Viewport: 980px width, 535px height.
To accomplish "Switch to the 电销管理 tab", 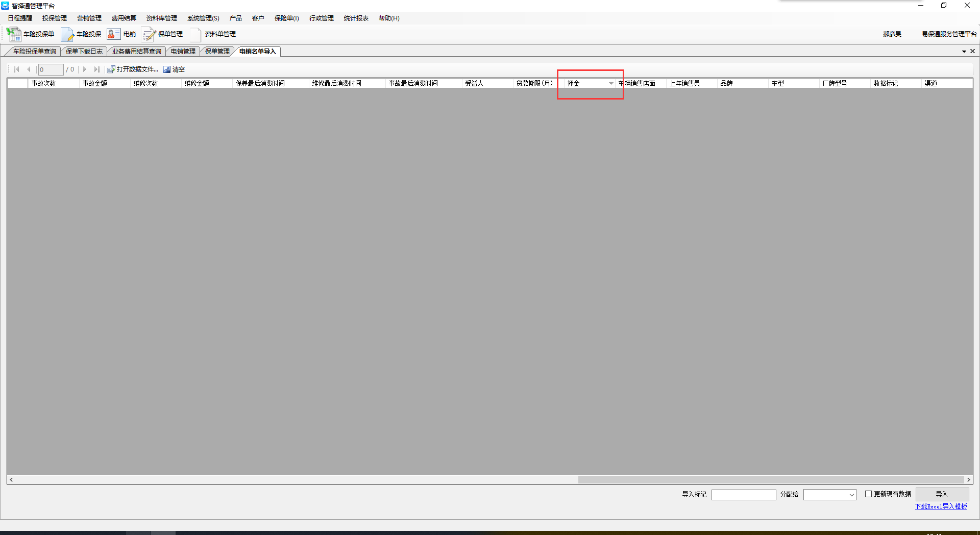I will point(183,52).
